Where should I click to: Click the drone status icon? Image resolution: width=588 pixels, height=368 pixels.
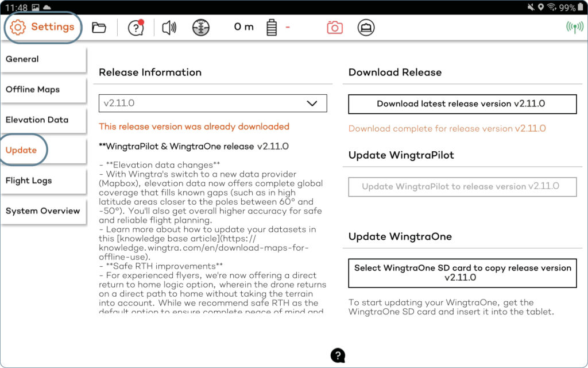(x=366, y=26)
